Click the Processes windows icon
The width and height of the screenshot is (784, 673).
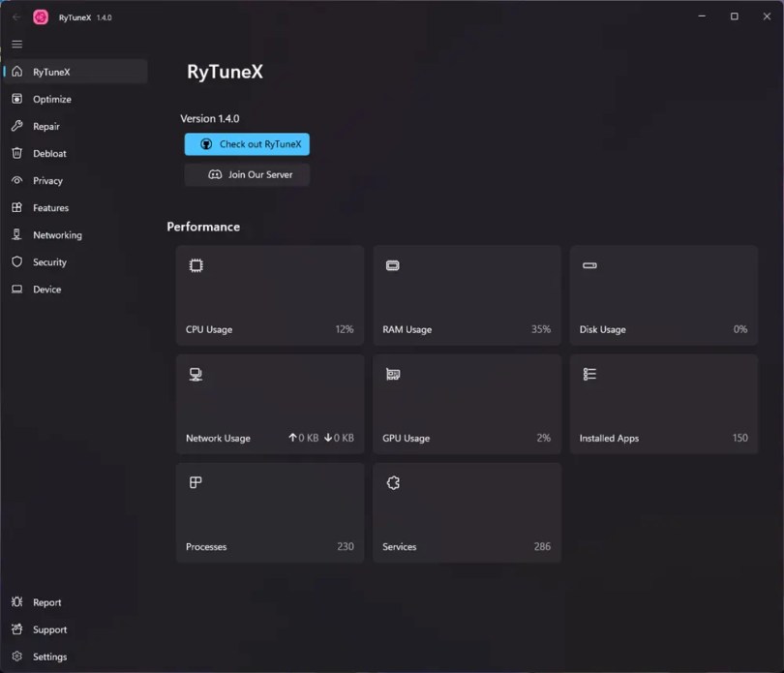pos(196,482)
